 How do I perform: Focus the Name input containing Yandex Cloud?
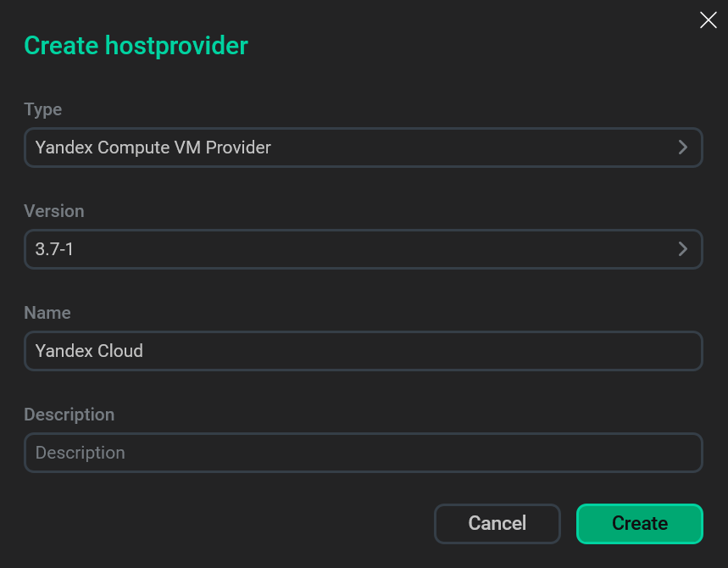point(363,351)
